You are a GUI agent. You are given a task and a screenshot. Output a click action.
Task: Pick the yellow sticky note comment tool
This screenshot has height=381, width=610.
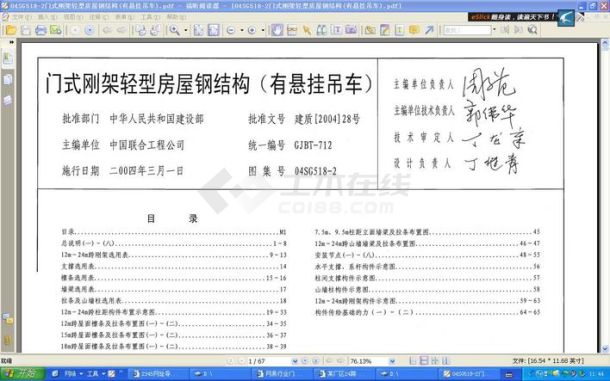414,30
